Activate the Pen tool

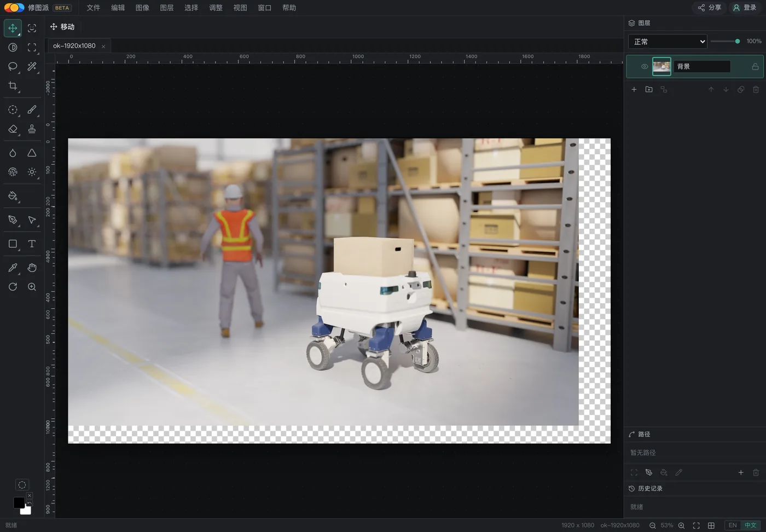coord(13,220)
